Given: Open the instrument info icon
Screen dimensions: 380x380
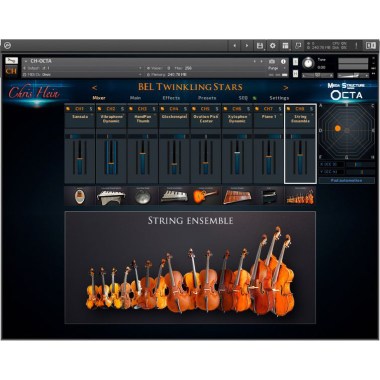Looking at the screenshot, I should click(283, 61).
